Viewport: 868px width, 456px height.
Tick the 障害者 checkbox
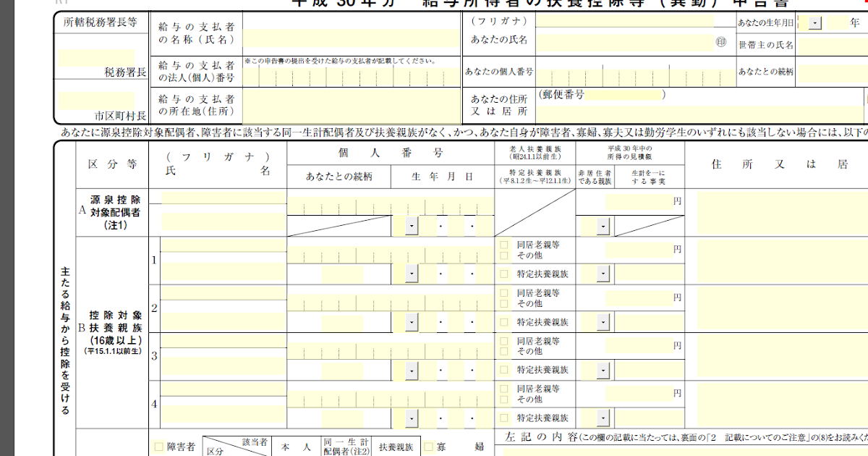point(159,447)
